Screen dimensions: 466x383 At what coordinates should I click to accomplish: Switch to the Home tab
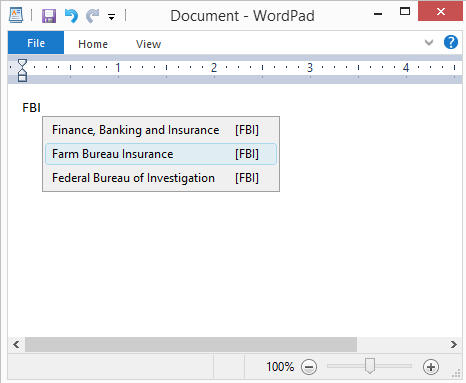93,44
